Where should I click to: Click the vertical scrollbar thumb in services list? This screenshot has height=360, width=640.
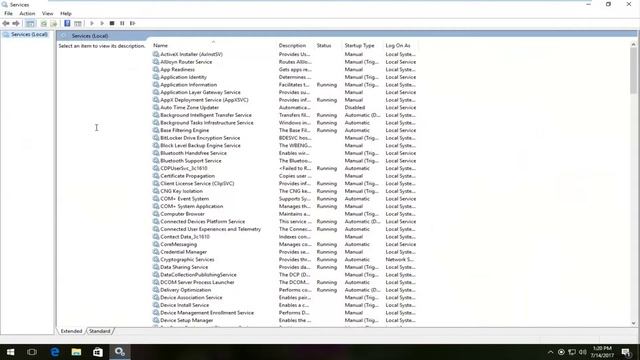click(x=633, y=71)
